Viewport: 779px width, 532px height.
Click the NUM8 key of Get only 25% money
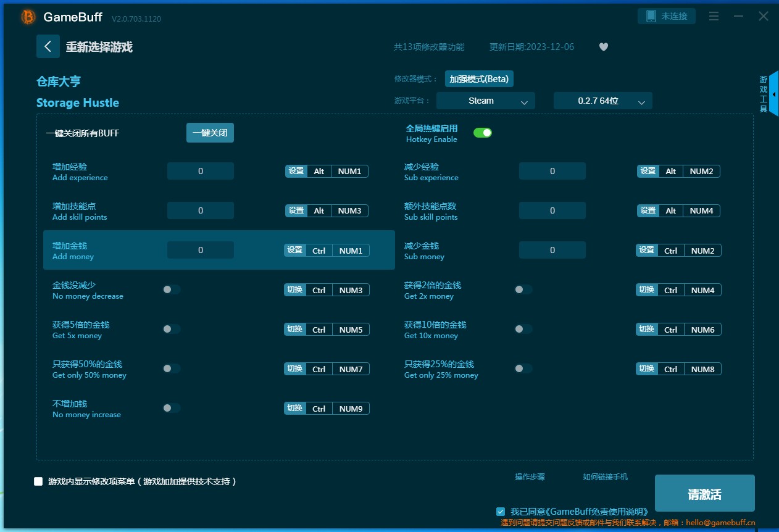pos(703,368)
